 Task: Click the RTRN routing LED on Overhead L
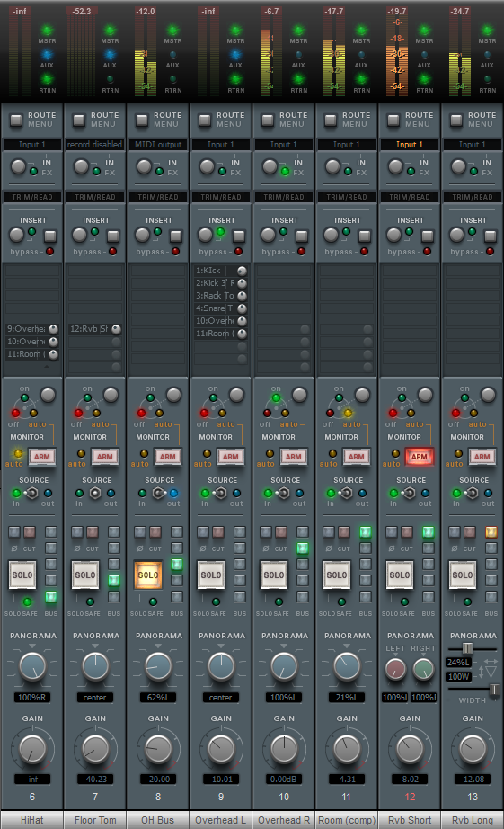[x=235, y=79]
